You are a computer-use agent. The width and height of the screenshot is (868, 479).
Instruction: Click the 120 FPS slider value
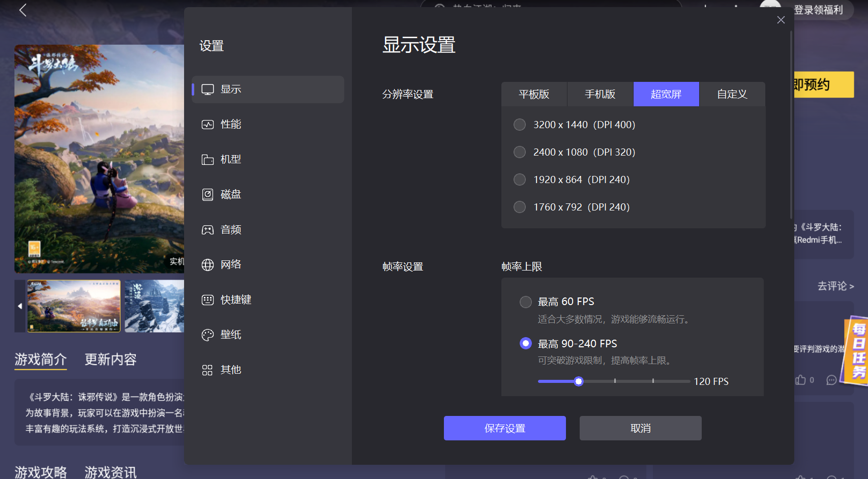(711, 381)
